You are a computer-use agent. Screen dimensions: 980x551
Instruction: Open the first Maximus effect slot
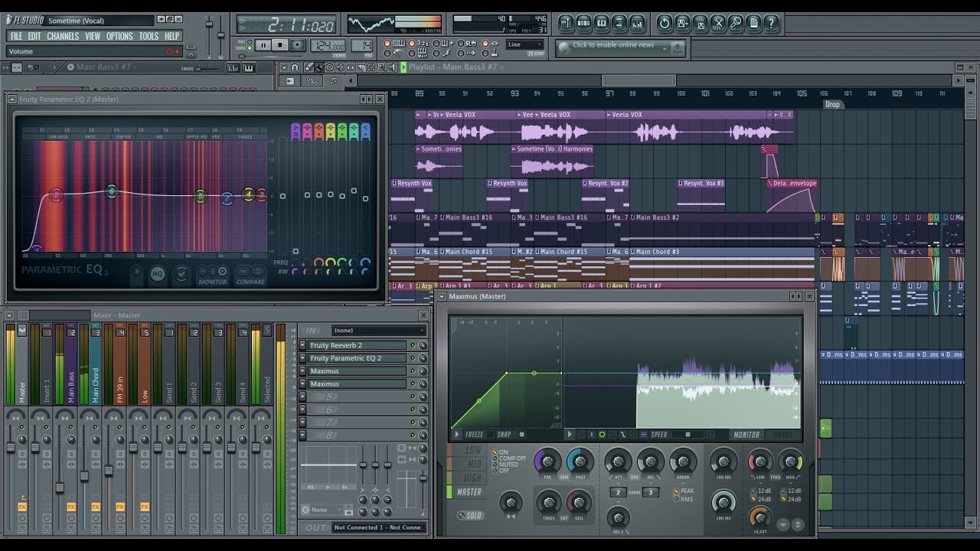[x=357, y=371]
